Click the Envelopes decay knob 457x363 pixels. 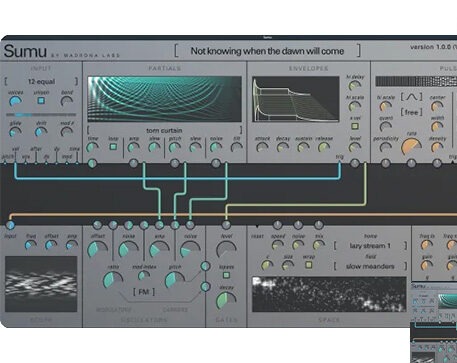283,147
